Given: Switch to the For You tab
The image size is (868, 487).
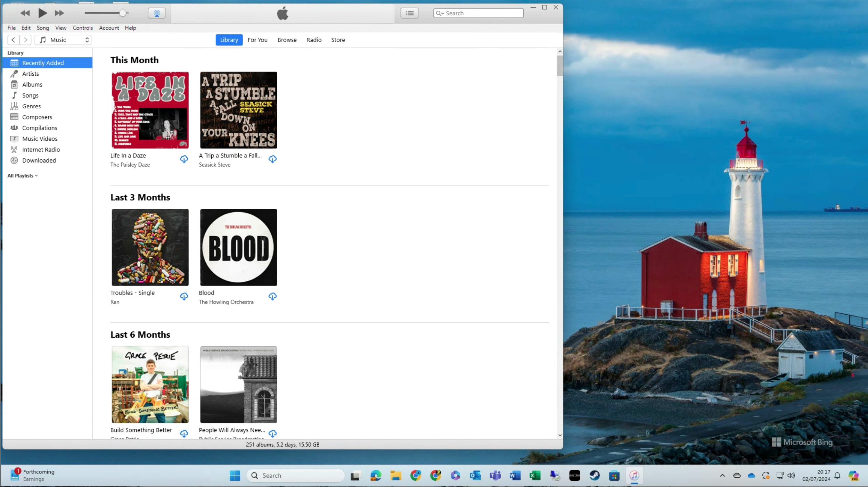Looking at the screenshot, I should (x=257, y=40).
